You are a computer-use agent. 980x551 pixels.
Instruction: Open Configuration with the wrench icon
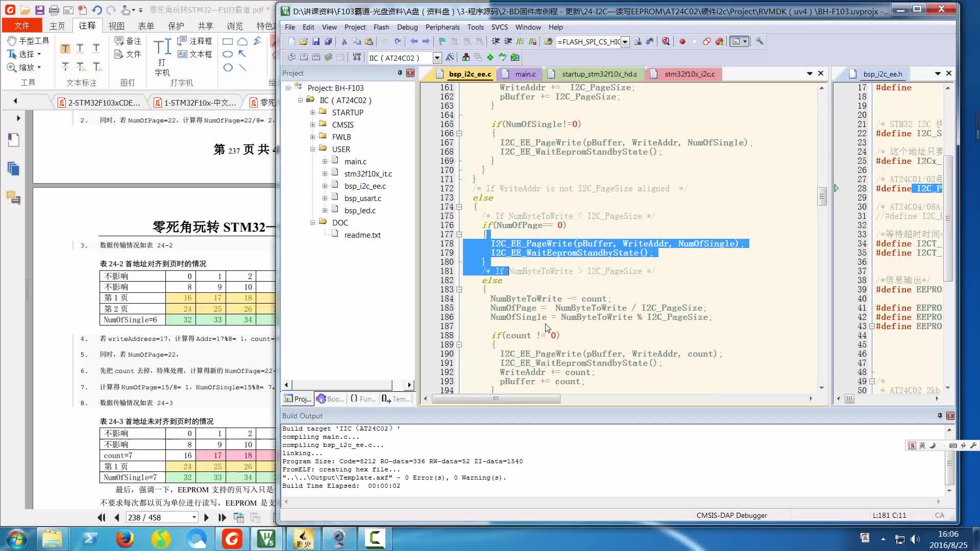pos(759,42)
